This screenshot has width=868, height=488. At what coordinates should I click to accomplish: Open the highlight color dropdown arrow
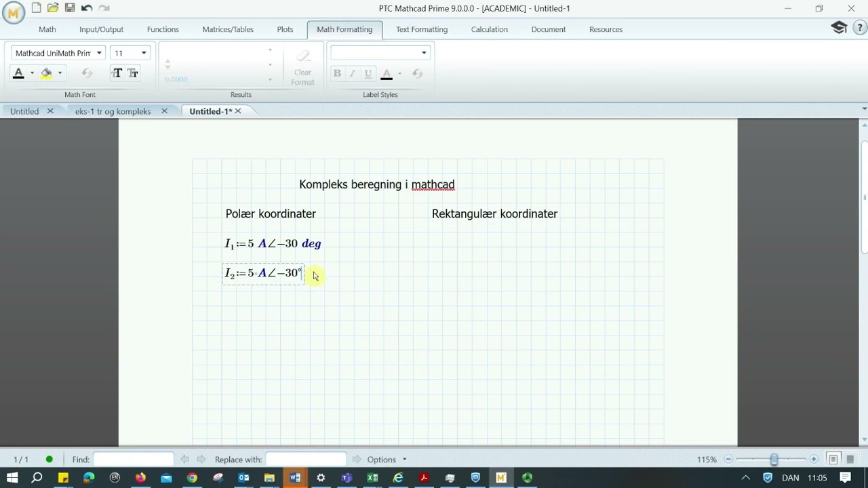tap(60, 73)
